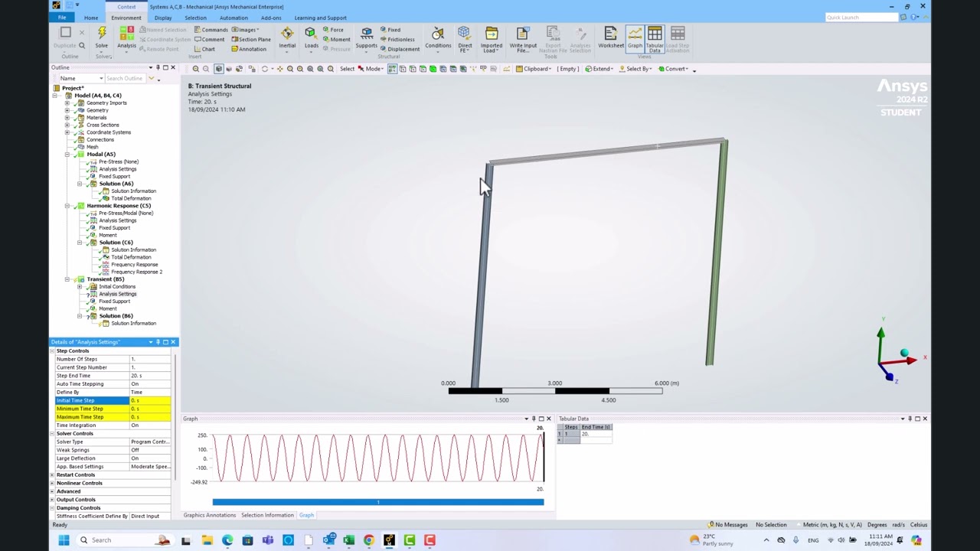
Task: Open the Convert dropdown
Action: click(676, 69)
